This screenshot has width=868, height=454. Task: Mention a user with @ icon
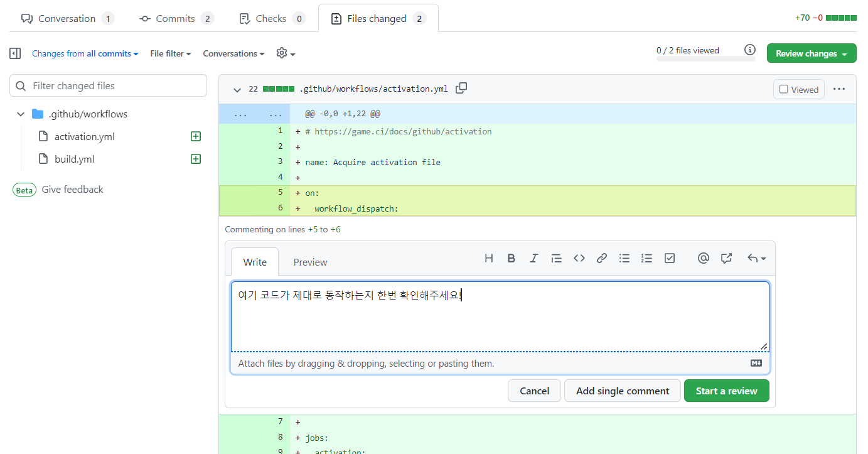click(x=704, y=258)
